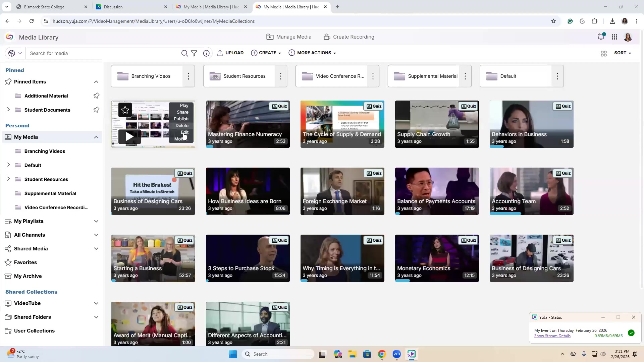Expand the Student Documents tree item
The width and height of the screenshot is (644, 362).
point(8,110)
